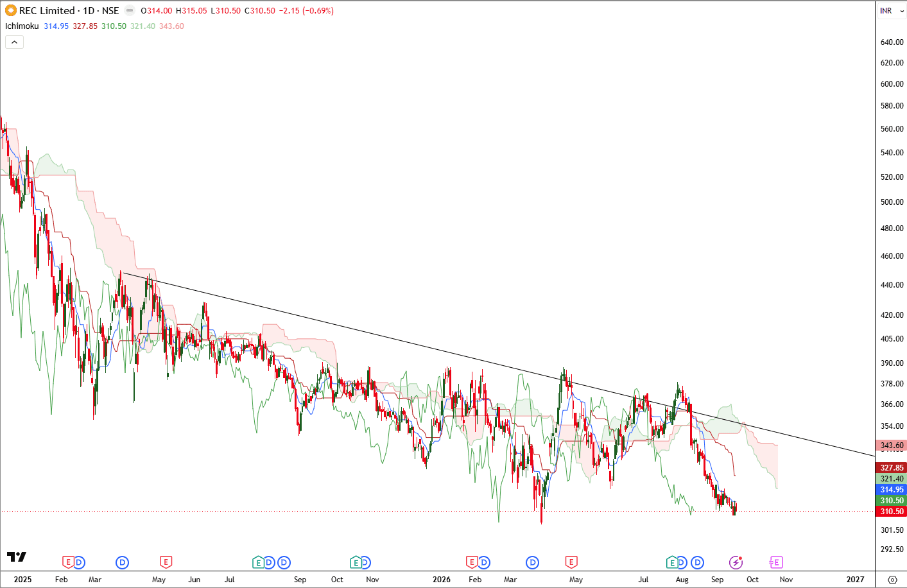Click the 2027 label on time axis
Viewport: 907px width, 588px height.
pyautogui.click(x=855, y=579)
